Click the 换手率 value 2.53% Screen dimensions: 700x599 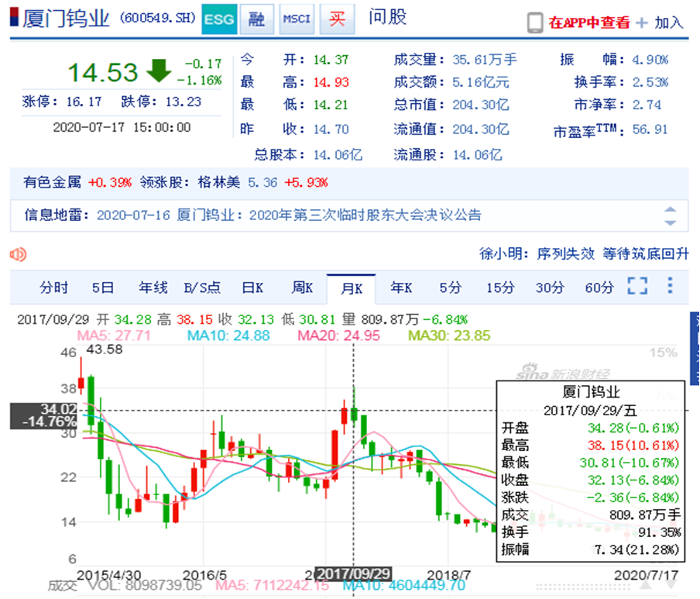tap(650, 82)
